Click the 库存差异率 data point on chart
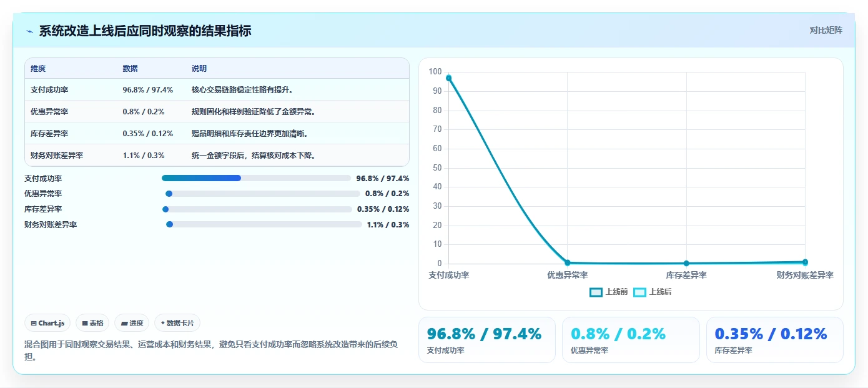The width and height of the screenshot is (868, 388). point(686,263)
